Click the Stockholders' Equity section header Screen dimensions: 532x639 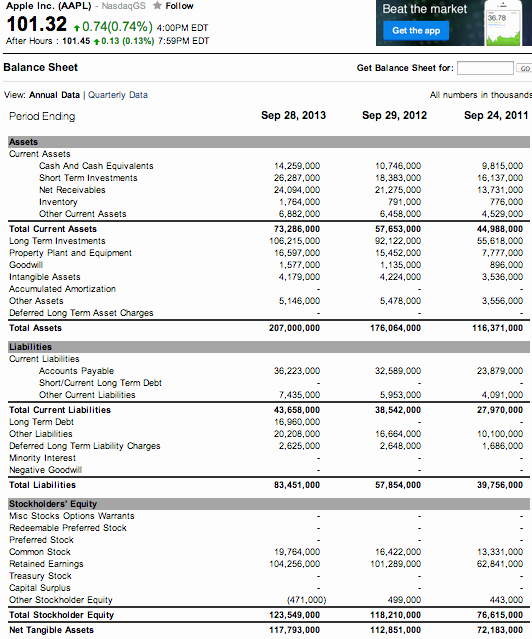(269, 504)
